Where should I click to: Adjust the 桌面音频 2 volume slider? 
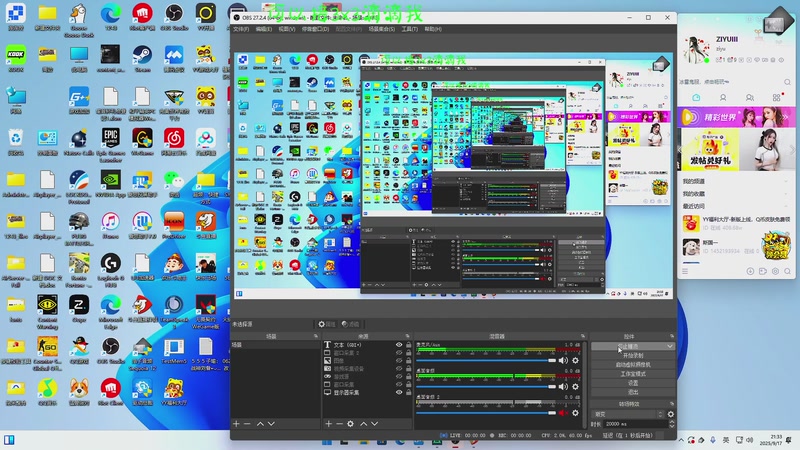tap(486, 413)
